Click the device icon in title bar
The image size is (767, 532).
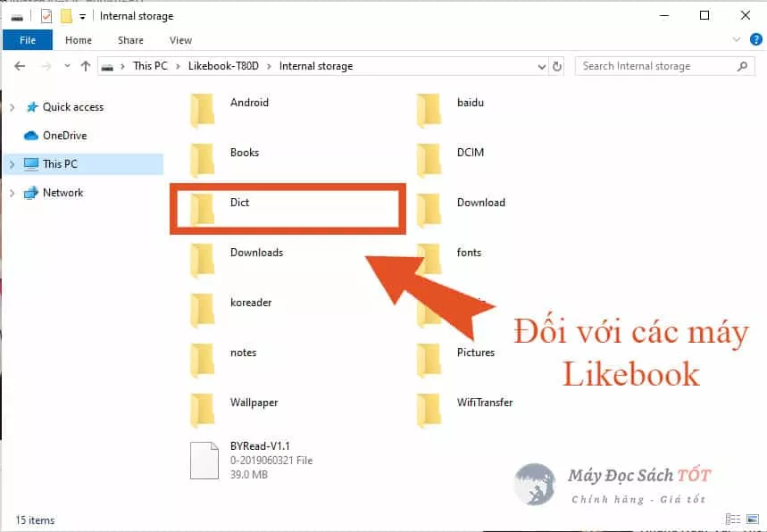tap(17, 18)
